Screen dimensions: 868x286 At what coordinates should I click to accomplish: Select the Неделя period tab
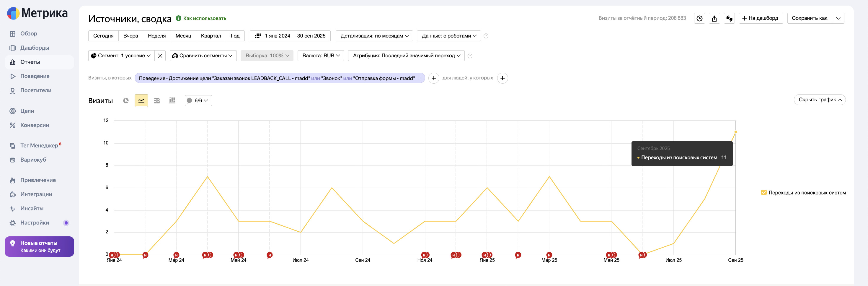click(157, 36)
